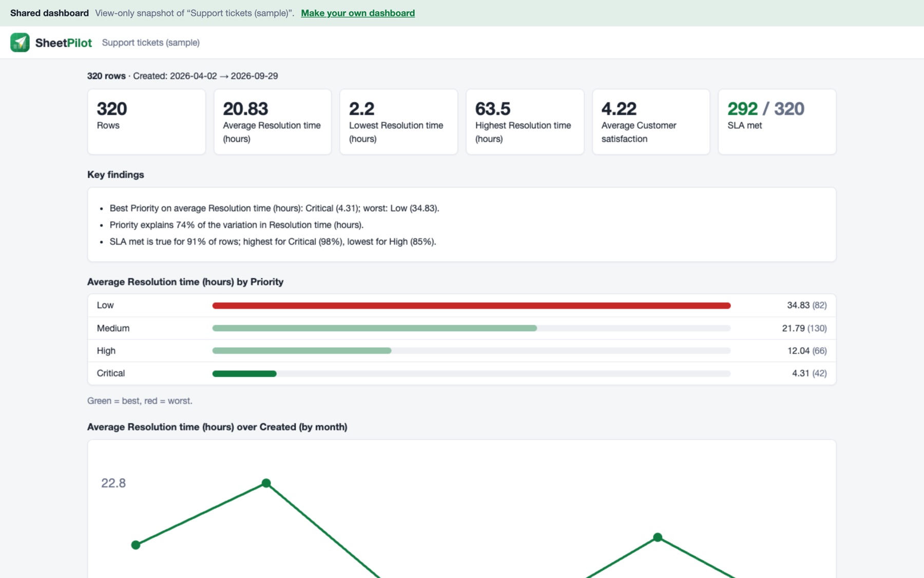
Task: Click the SLA met 292 / 320 card
Action: coord(777,122)
